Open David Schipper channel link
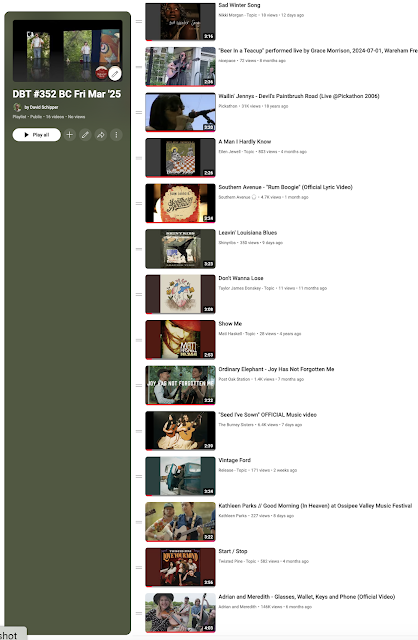Viewport: 418px width, 640px height. [41, 107]
